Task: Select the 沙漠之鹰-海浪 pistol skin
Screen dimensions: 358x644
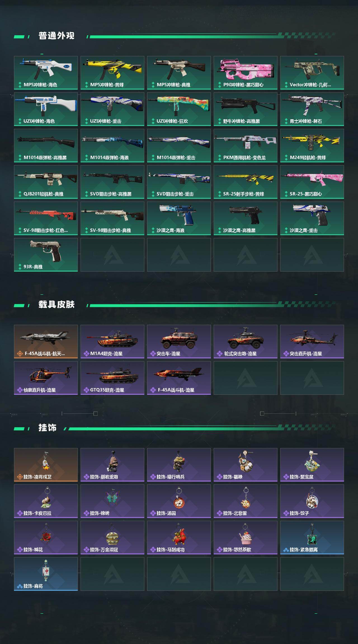Action: click(x=179, y=218)
